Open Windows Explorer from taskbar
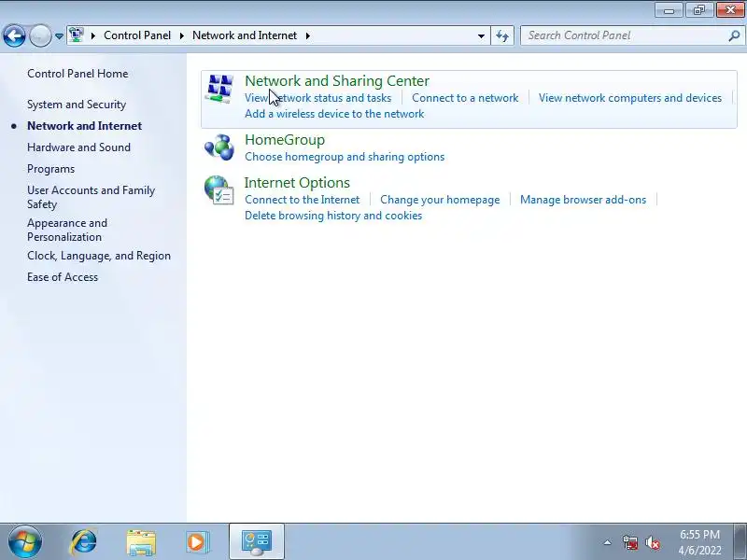The image size is (747, 560). [141, 542]
